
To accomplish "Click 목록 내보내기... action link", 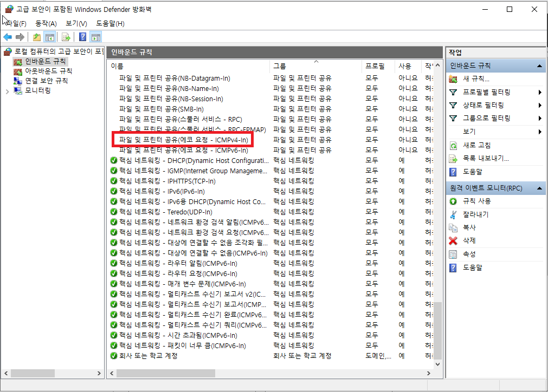I will click(x=486, y=159).
